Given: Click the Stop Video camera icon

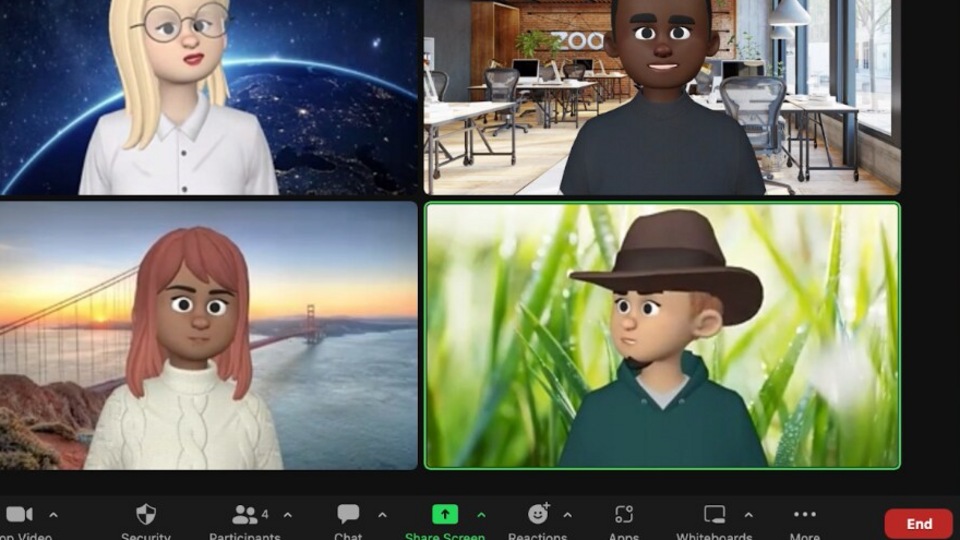Looking at the screenshot, I should [x=19, y=514].
